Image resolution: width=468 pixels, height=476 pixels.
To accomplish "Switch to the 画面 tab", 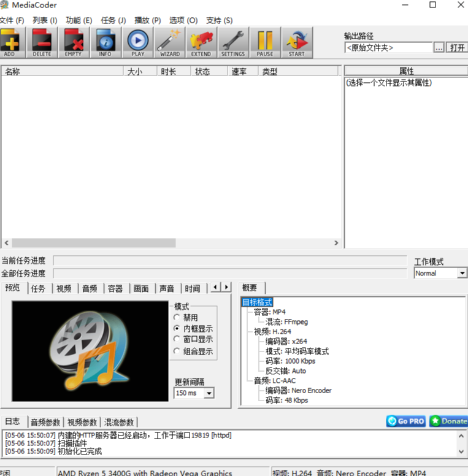I will pos(141,288).
